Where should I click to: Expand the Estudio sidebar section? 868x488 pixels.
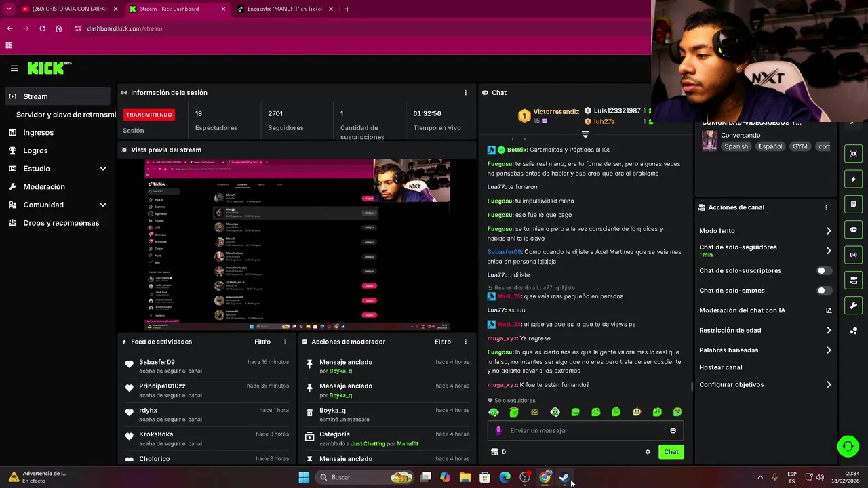(x=102, y=169)
